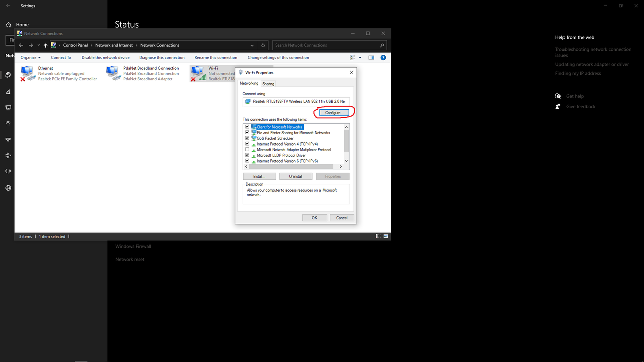Cancel the Wi-Fi Properties dialog
Screen dimensions: 644x362
click(342, 218)
